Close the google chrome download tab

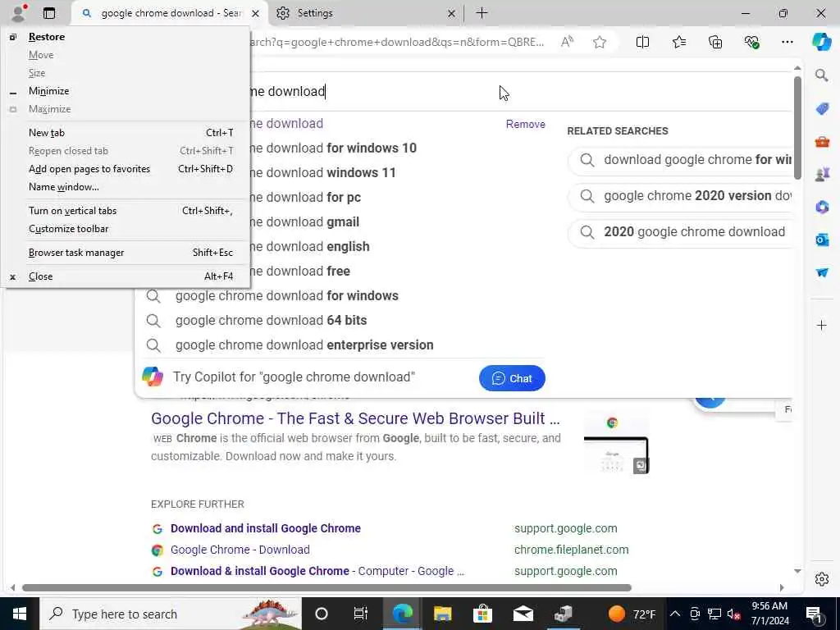click(256, 13)
